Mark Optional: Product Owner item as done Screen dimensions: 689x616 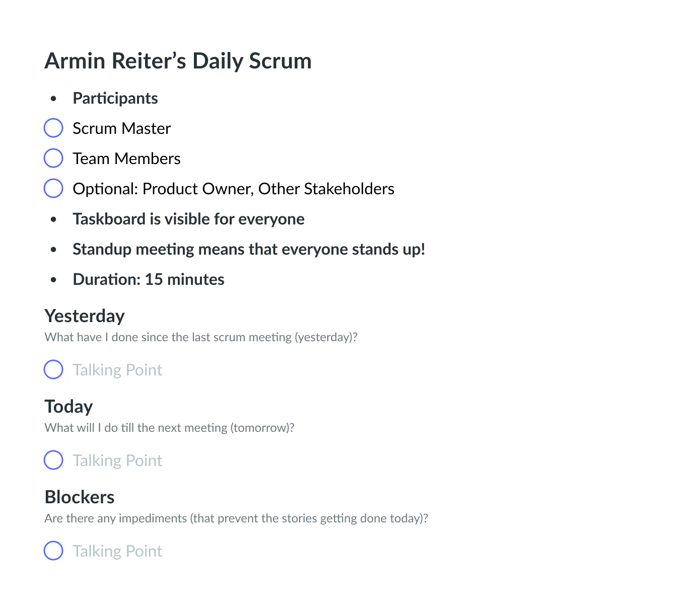point(53,188)
